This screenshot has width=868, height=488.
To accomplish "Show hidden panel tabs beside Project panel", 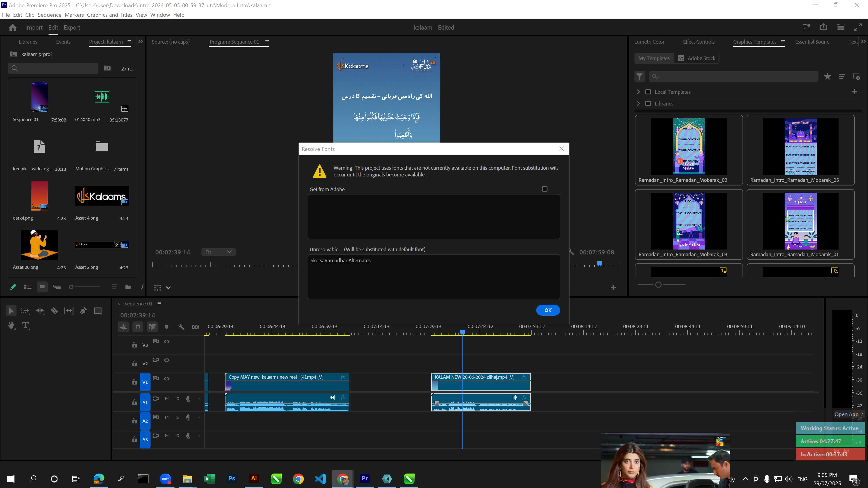I will pos(141,41).
